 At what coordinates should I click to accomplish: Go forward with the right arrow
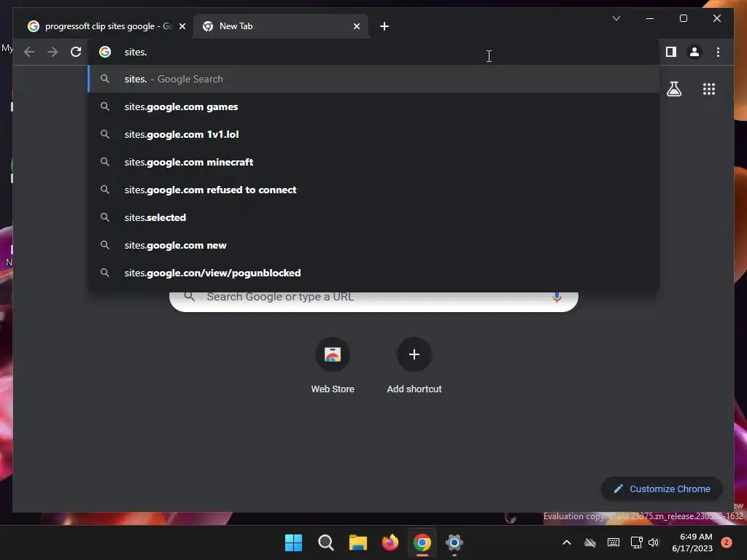[x=53, y=52]
